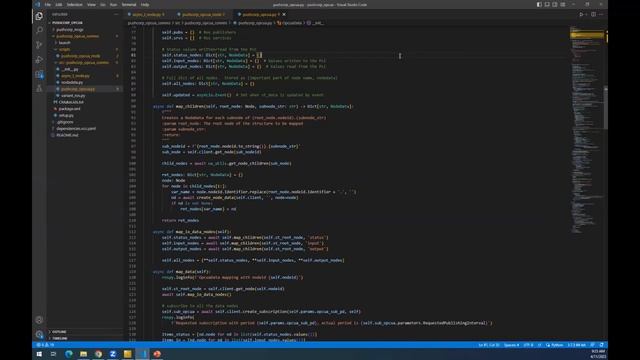Screen dimensions: 640x360
Task: Open setup.py in Explorer
Action: [x=66, y=115]
